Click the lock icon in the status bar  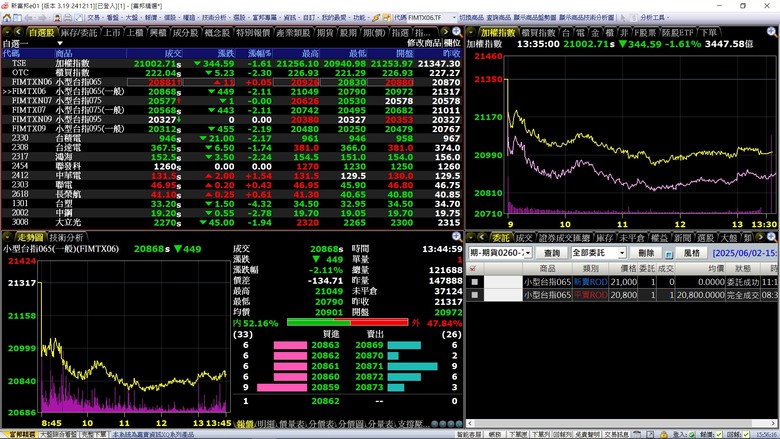(663, 435)
